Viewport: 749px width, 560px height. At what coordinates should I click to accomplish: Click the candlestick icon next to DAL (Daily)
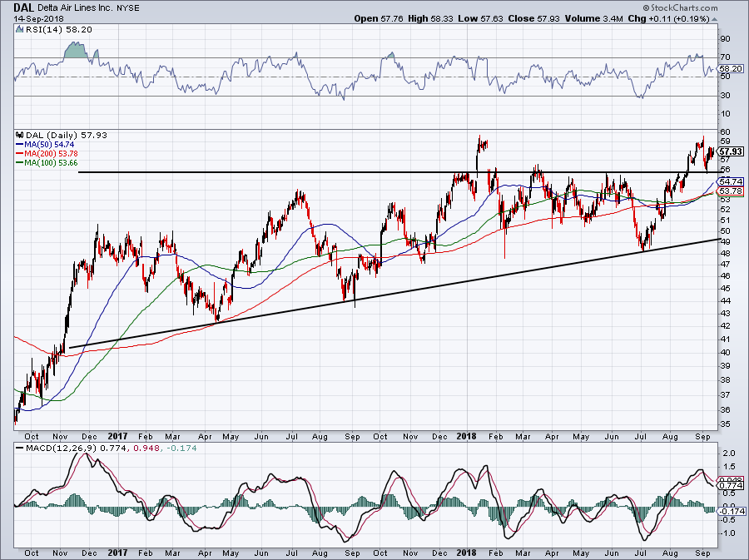click(19, 135)
